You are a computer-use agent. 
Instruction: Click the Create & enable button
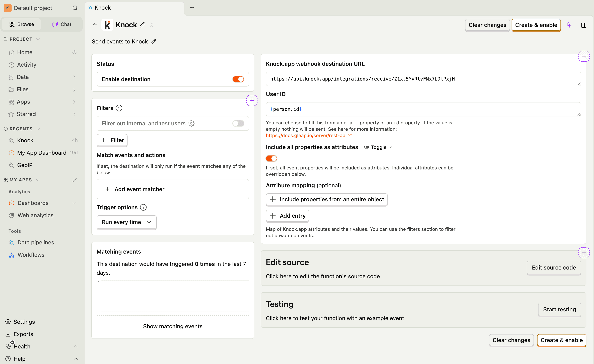(x=536, y=25)
